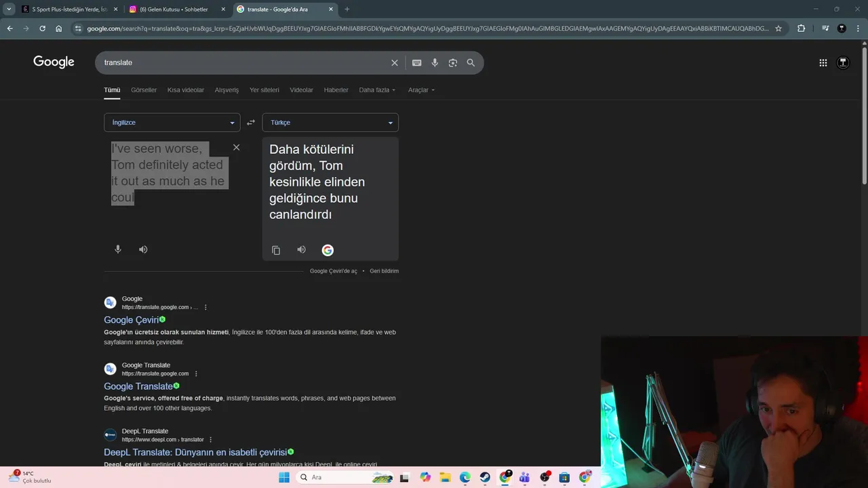Expand the Araçlar tools menu
The height and width of the screenshot is (488, 868).
click(421, 90)
